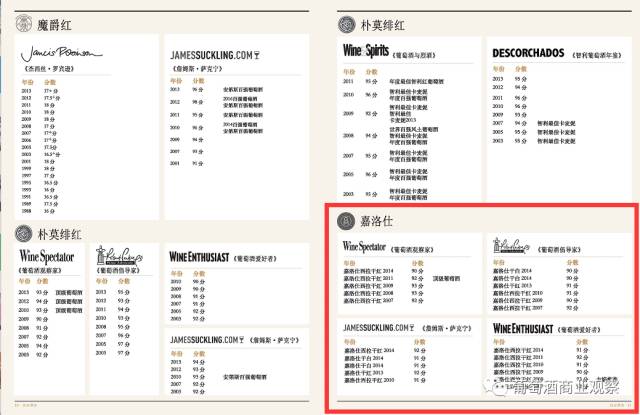The height and width of the screenshot is (415, 640).
Task: Click the Wine Spectator logo in the 嘉洛仕 section
Action: 364,246
